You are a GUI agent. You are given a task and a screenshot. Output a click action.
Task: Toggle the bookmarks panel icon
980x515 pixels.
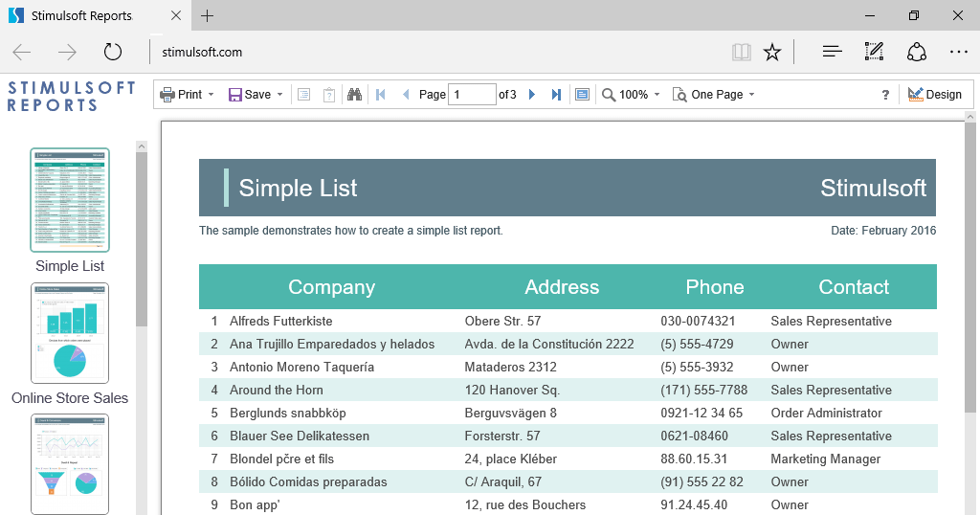(x=303, y=95)
